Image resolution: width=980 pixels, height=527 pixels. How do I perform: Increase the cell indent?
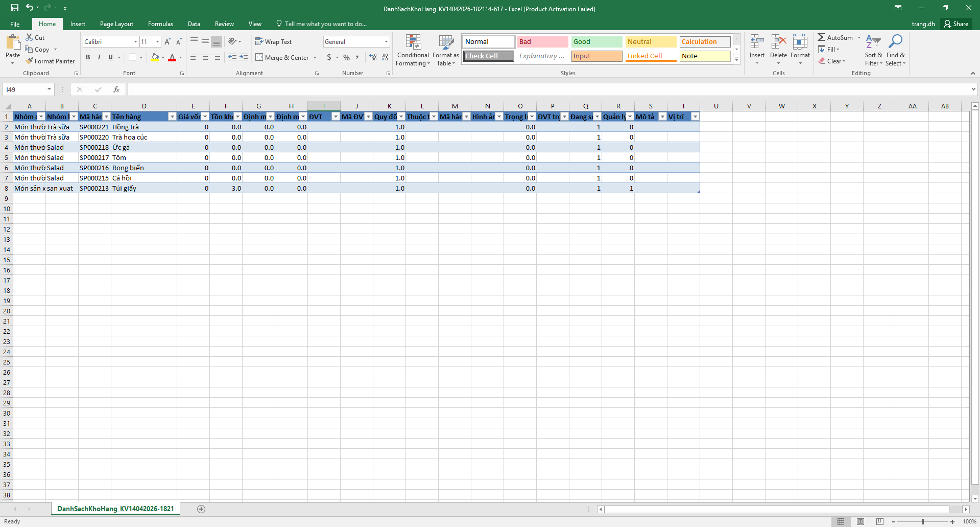[244, 57]
